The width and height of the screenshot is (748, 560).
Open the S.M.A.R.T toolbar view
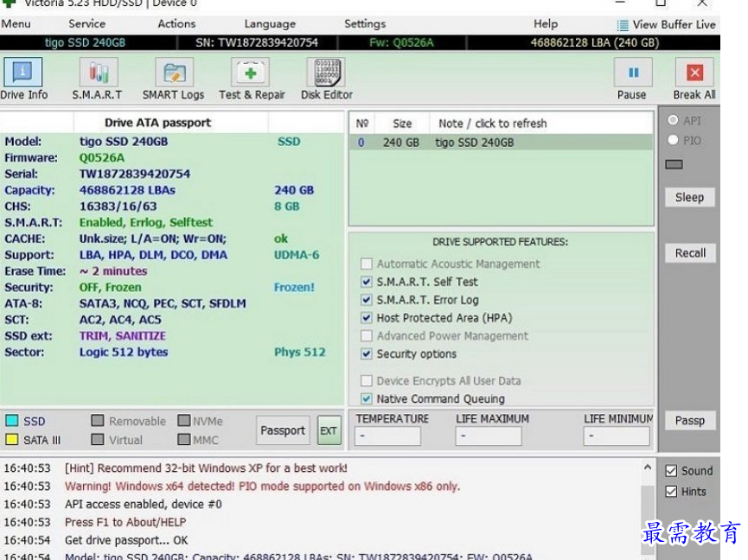pyautogui.click(x=98, y=78)
